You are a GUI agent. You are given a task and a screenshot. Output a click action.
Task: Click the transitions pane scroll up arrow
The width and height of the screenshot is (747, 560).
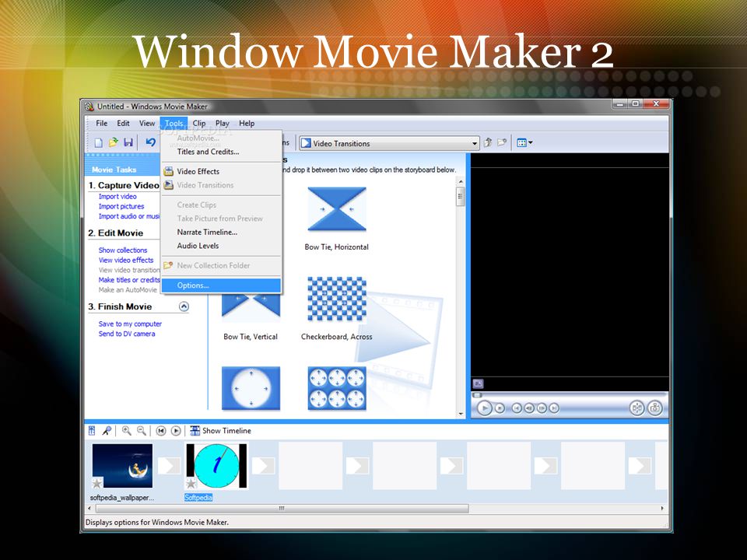point(461,182)
